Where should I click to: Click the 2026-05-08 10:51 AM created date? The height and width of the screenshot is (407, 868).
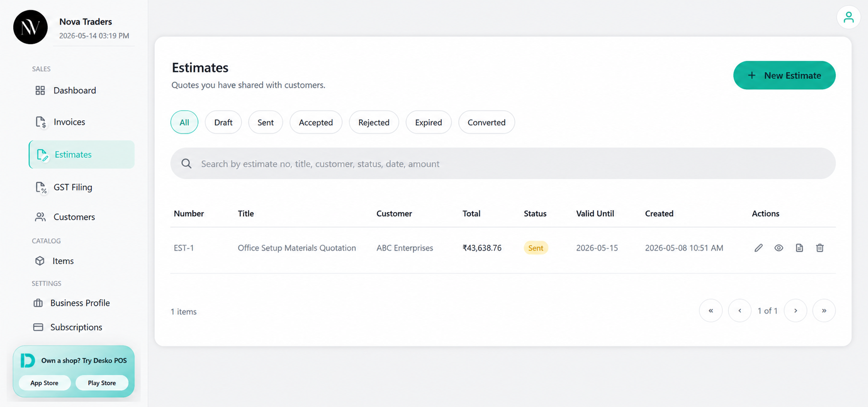point(684,248)
